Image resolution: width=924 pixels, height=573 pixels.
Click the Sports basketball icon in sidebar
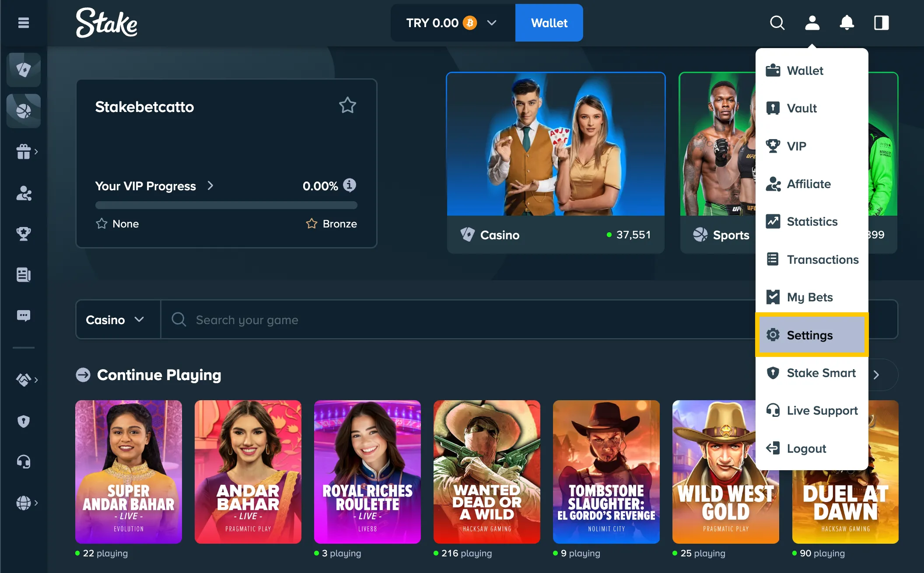click(x=24, y=111)
